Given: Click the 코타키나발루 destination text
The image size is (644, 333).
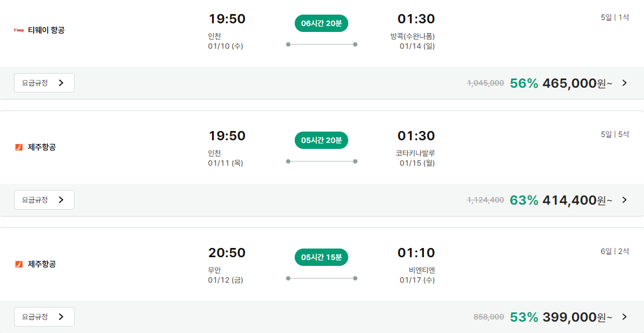Looking at the screenshot, I should [415, 153].
